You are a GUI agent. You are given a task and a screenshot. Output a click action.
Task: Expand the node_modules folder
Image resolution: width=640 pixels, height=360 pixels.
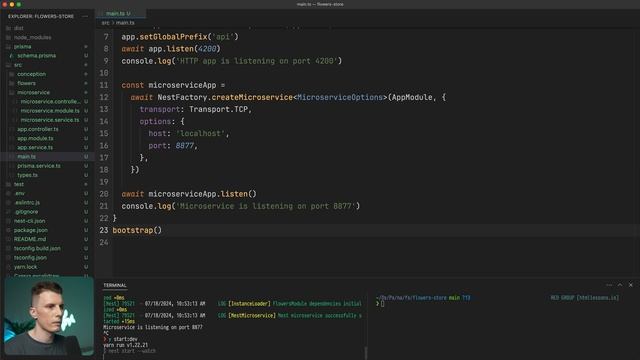click(x=33, y=37)
